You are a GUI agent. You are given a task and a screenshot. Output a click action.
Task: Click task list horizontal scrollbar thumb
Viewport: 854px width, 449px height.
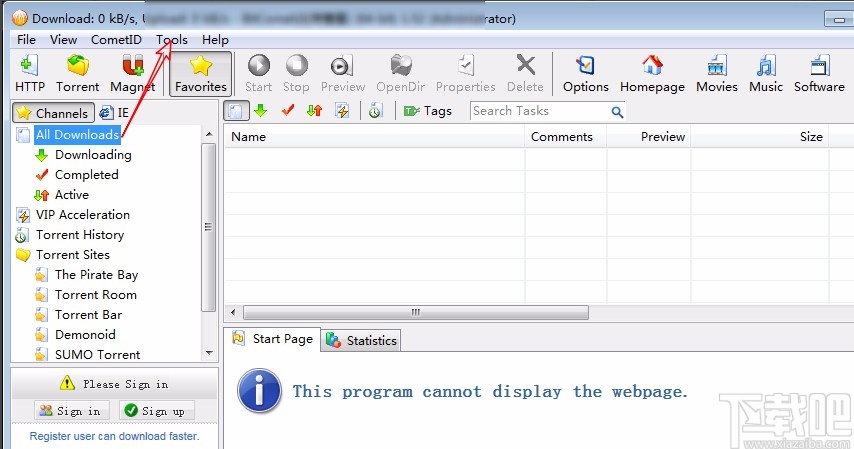(x=416, y=313)
